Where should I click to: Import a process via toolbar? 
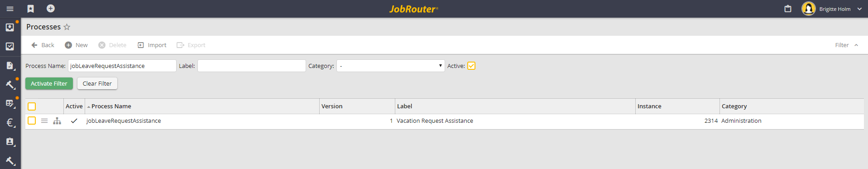click(x=152, y=45)
